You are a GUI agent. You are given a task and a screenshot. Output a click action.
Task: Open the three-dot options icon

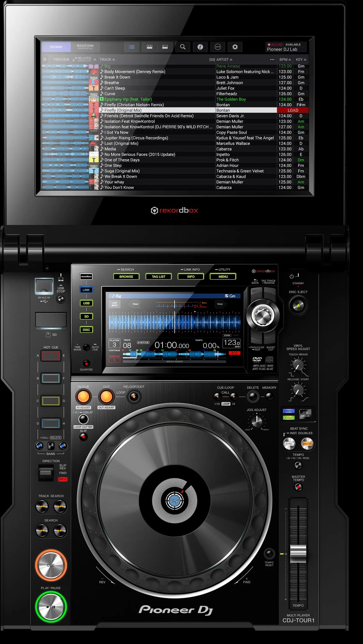(x=218, y=47)
